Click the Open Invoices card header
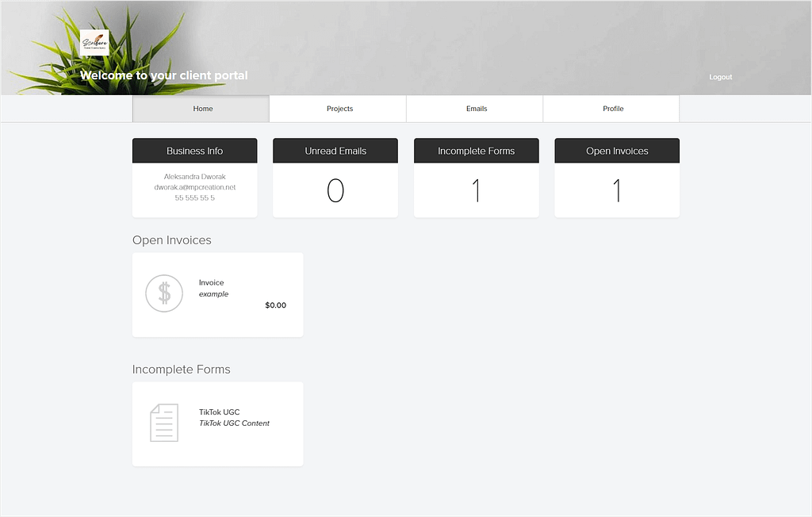Viewport: 812px width, 517px height. (617, 151)
